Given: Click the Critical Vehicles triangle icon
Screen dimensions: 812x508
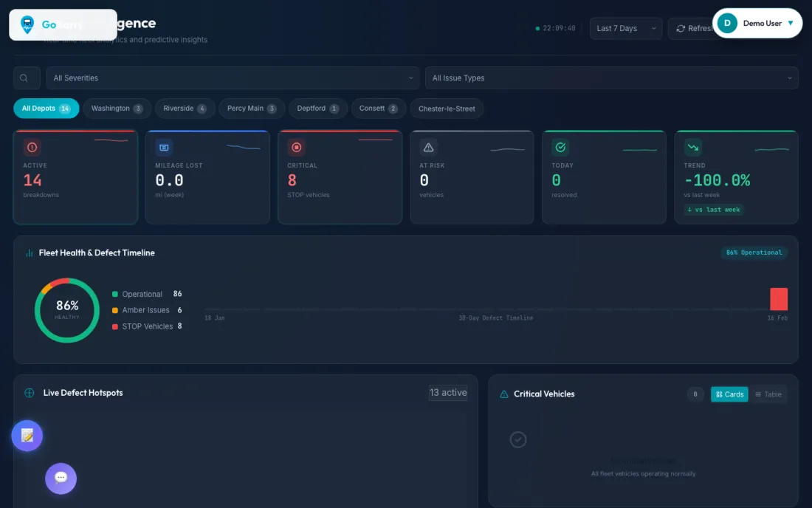Looking at the screenshot, I should coord(504,394).
